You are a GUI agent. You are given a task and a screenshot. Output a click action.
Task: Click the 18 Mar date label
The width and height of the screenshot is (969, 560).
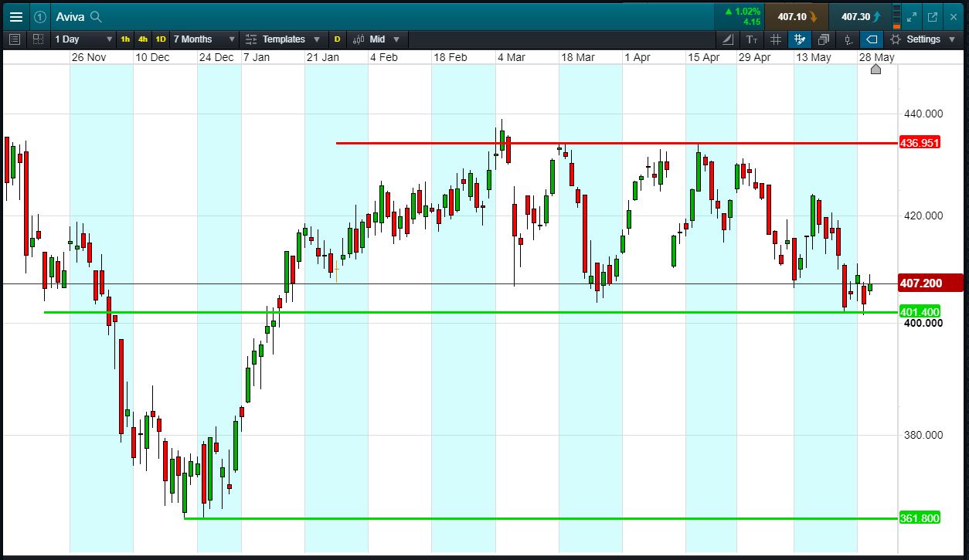(578, 57)
